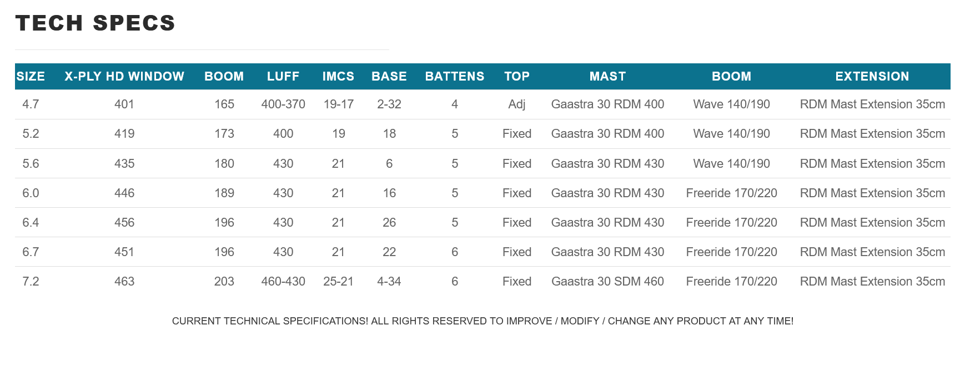Click the TECH SPECS heading
The width and height of the screenshot is (980, 370).
coord(96,23)
